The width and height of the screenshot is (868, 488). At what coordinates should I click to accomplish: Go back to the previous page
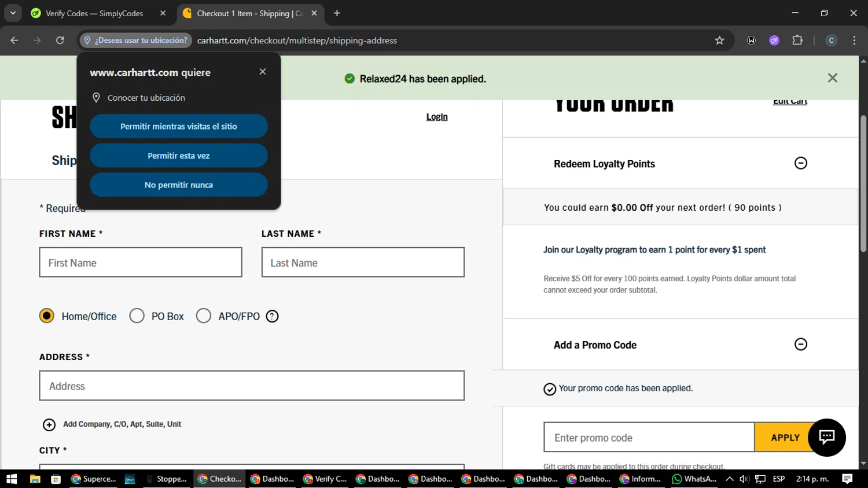[x=14, y=41]
